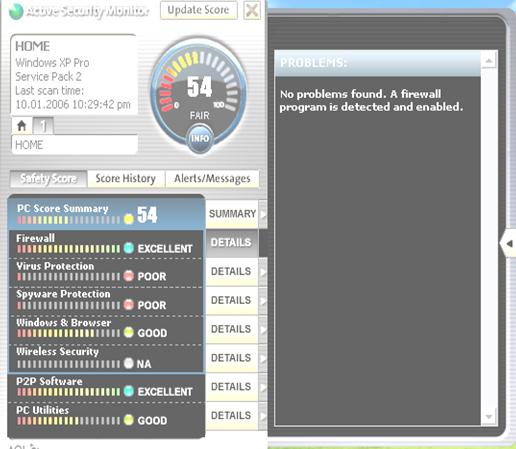This screenshot has height=449, width=516.
Task: Click the Virus Protection rating bar
Action: pos(69,277)
